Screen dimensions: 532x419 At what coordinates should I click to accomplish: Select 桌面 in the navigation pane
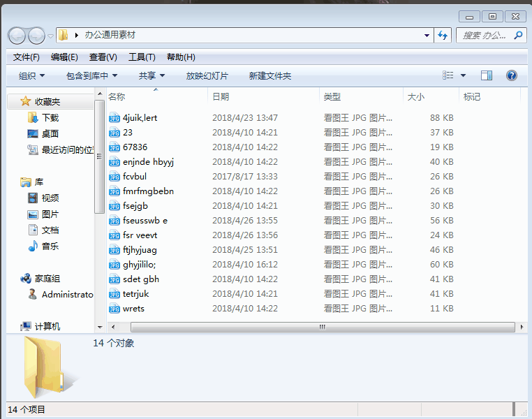(50, 133)
